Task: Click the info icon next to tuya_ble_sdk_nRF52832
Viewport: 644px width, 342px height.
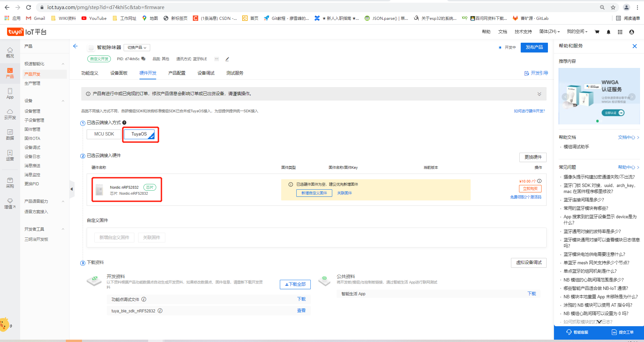Action: coord(160,311)
